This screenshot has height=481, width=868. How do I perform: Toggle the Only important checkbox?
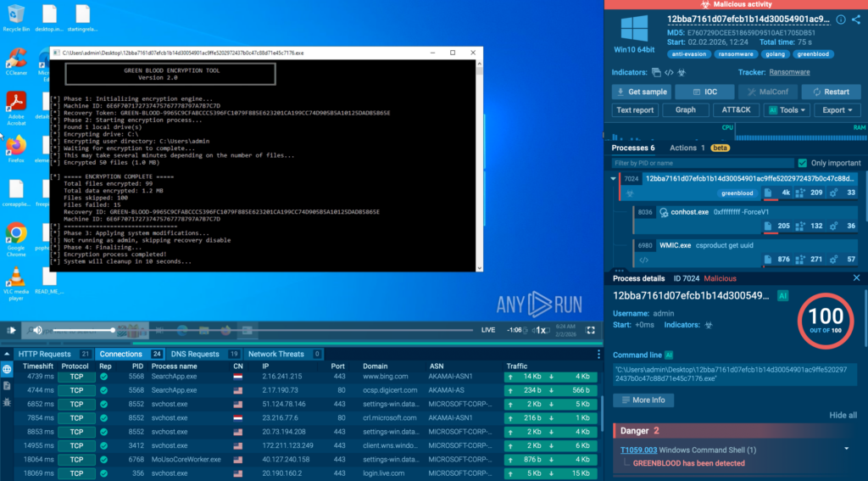(802, 163)
